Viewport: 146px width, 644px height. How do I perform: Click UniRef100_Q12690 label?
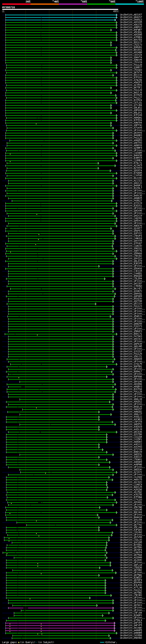[131, 560]
